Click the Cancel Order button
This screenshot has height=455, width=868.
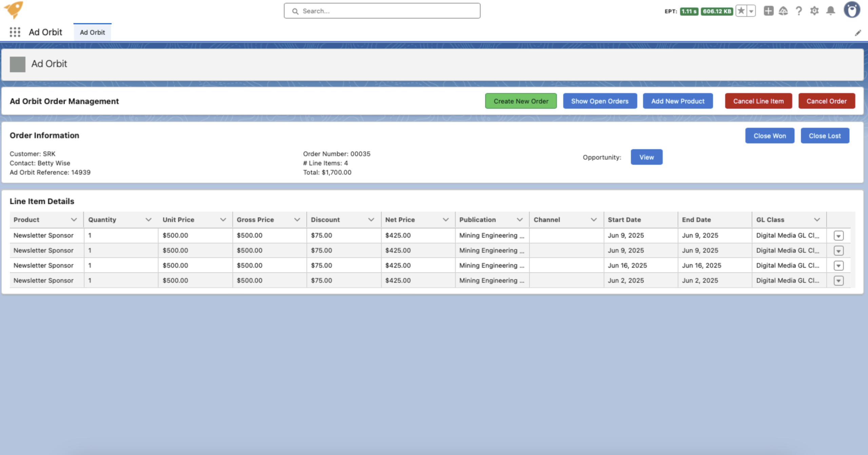[x=826, y=101]
